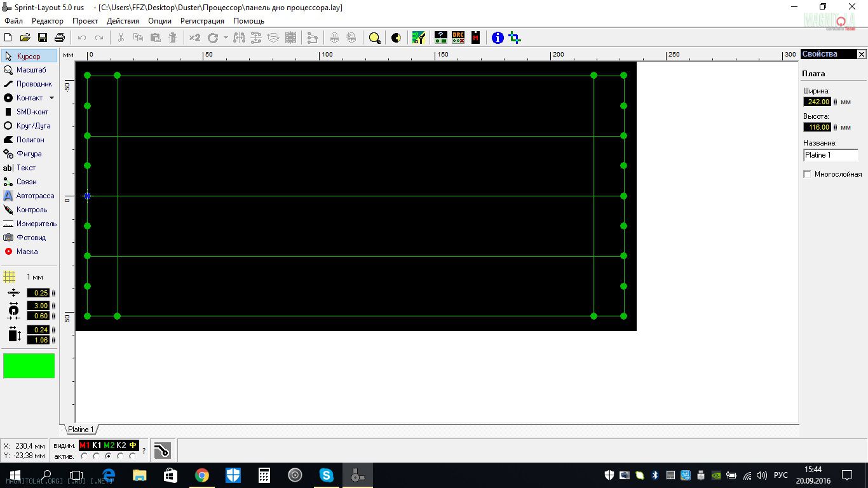Screen dimensions: 868x488
Task: Duplicate selection with the x2 icon
Action: pyautogui.click(x=194, y=38)
